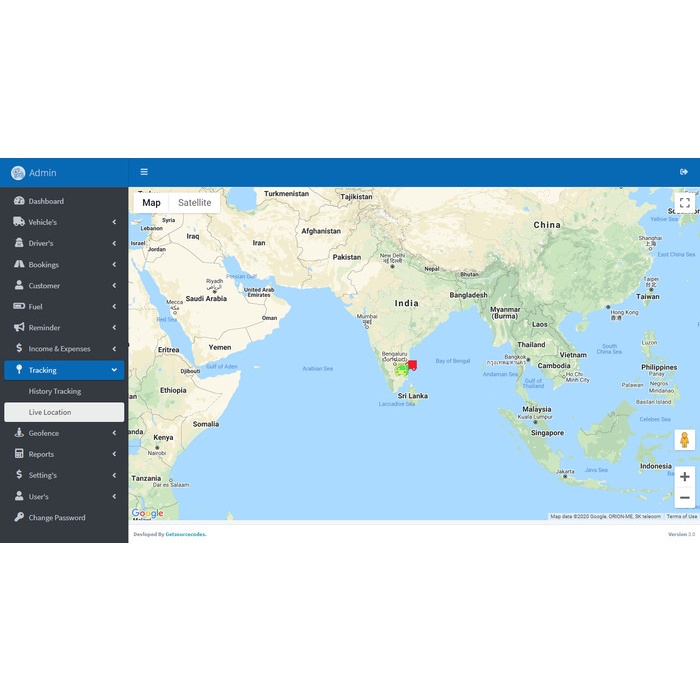
Task: Switch map to Satellite view
Action: click(x=194, y=203)
